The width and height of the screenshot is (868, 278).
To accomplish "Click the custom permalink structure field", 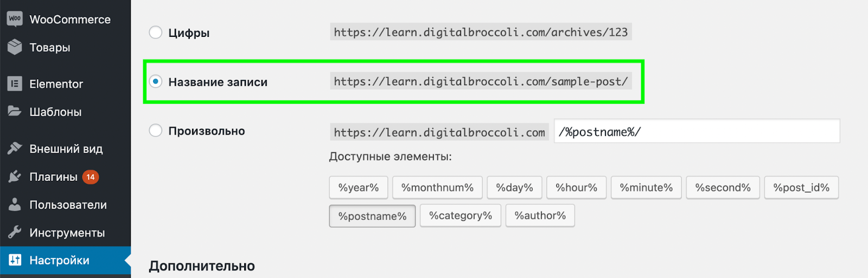I will click(697, 131).
